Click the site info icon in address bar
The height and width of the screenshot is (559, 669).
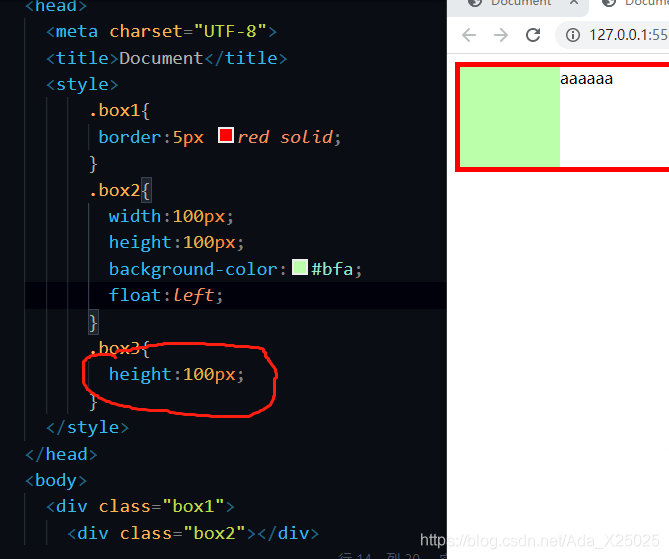(573, 35)
